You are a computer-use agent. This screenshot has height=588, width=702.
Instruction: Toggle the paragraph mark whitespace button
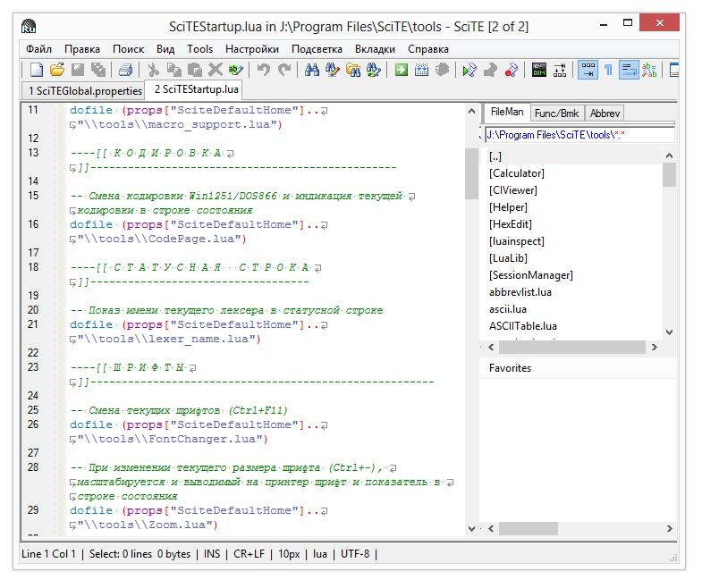608,70
